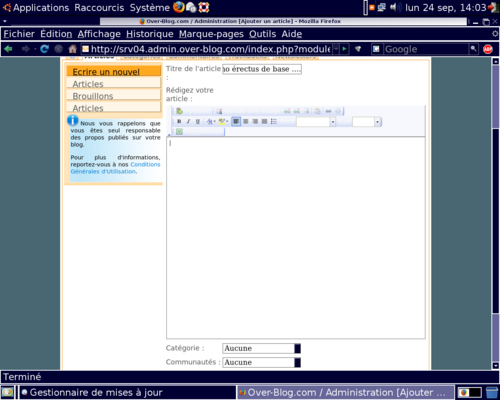Insert bulleted list in editor

point(274,121)
